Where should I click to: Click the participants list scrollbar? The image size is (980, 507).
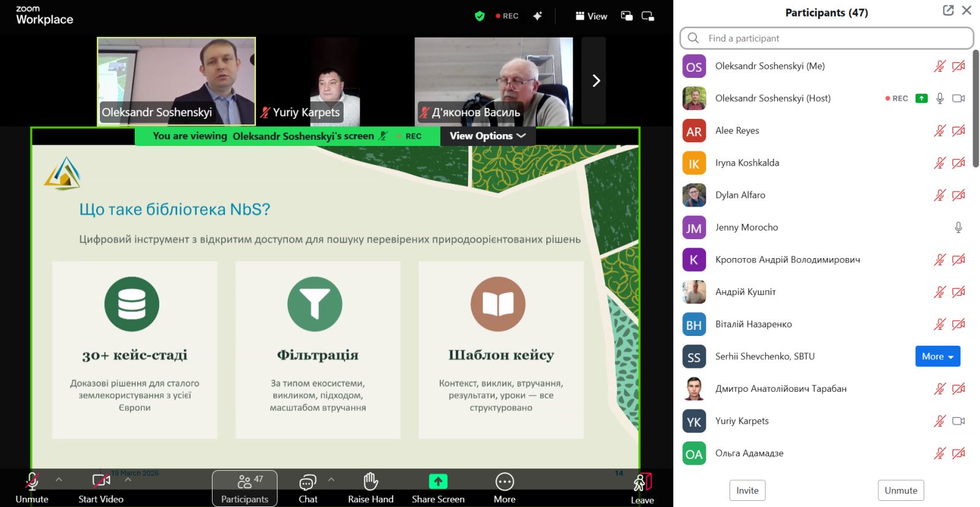[976, 110]
